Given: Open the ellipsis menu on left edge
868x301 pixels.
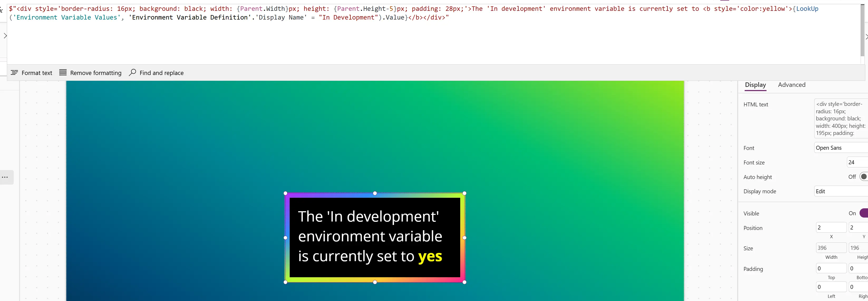Looking at the screenshot, I should pyautogui.click(x=5, y=177).
